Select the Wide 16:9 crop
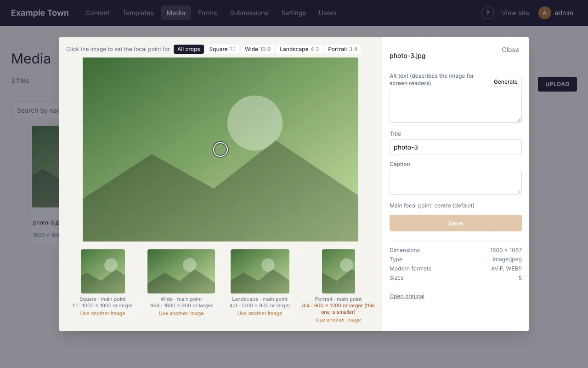 tap(258, 49)
